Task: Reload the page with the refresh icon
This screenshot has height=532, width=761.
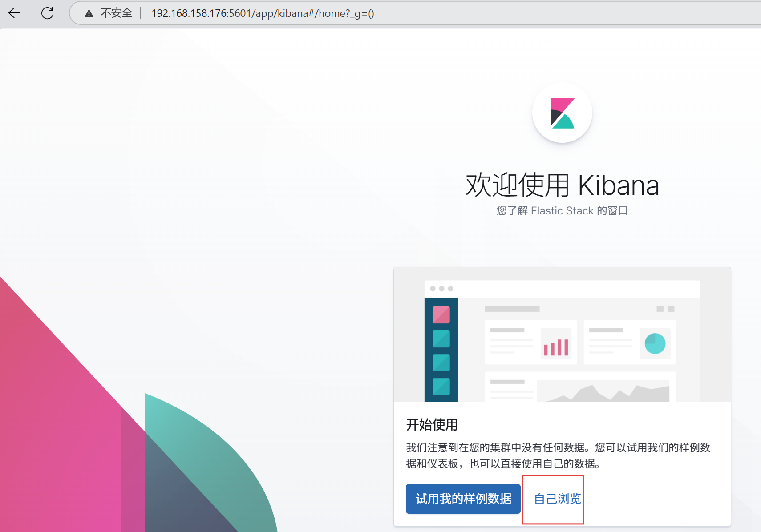Action: click(x=48, y=13)
